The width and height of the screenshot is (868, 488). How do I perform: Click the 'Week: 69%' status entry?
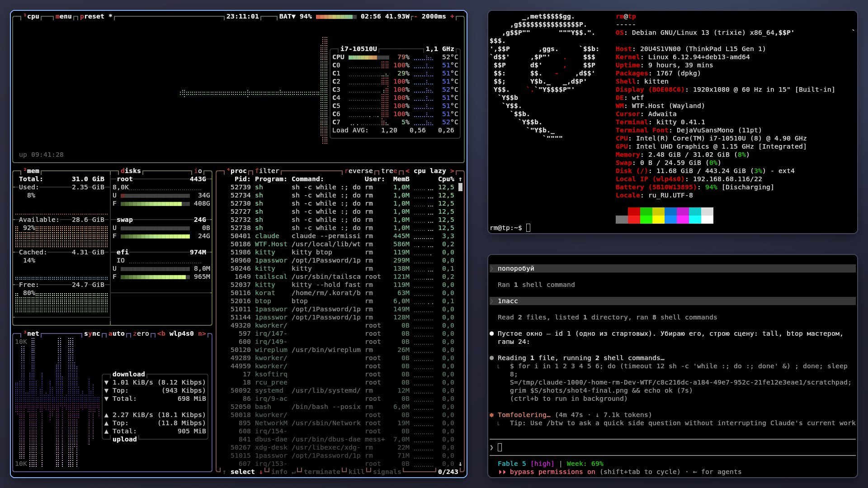coord(585,464)
